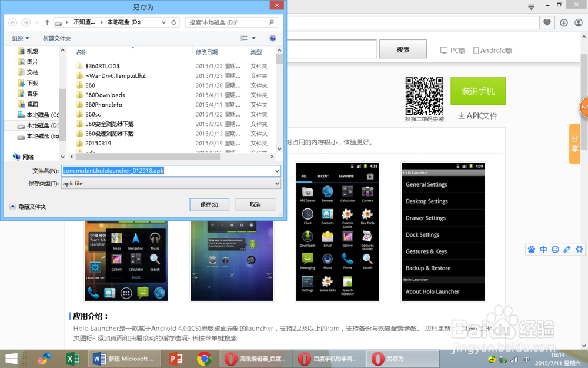Go back in Save As dialog

tap(12, 22)
